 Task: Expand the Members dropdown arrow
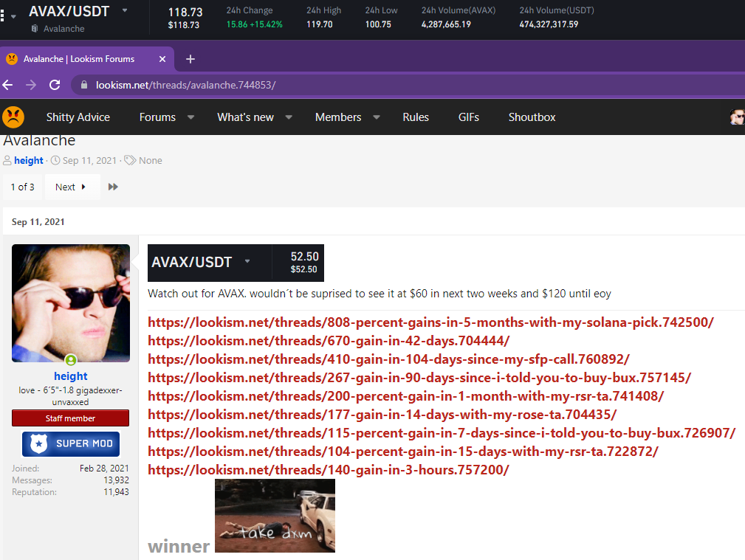(x=377, y=117)
